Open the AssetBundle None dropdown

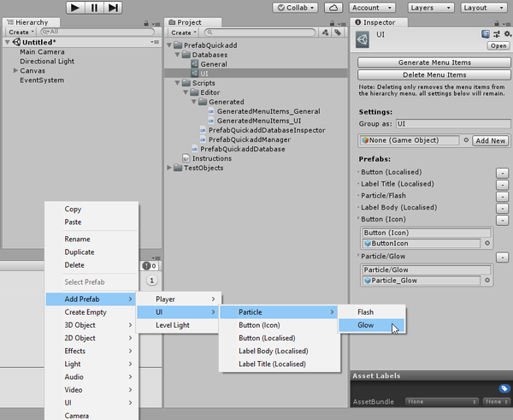click(441, 401)
